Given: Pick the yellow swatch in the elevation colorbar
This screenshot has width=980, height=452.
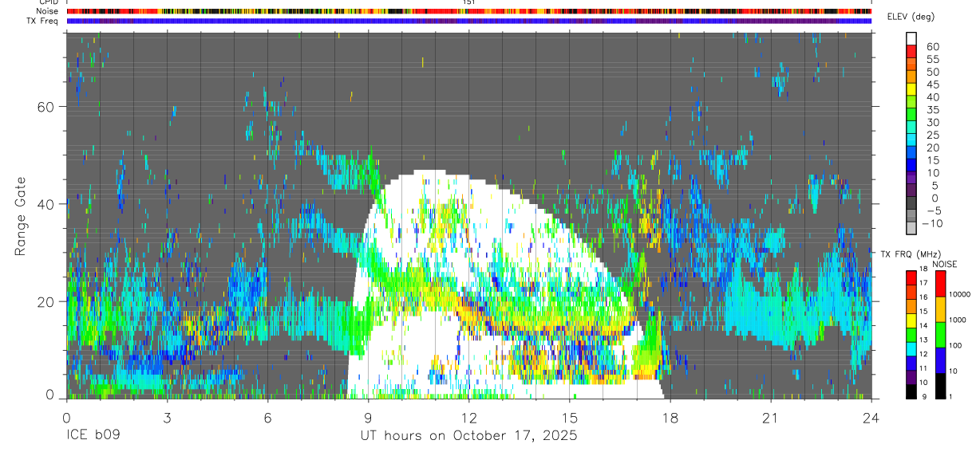Looking at the screenshot, I should [912, 88].
